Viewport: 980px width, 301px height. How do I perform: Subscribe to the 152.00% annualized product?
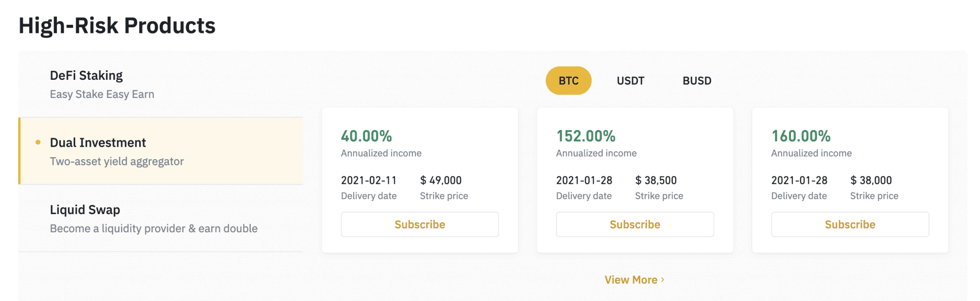click(635, 225)
